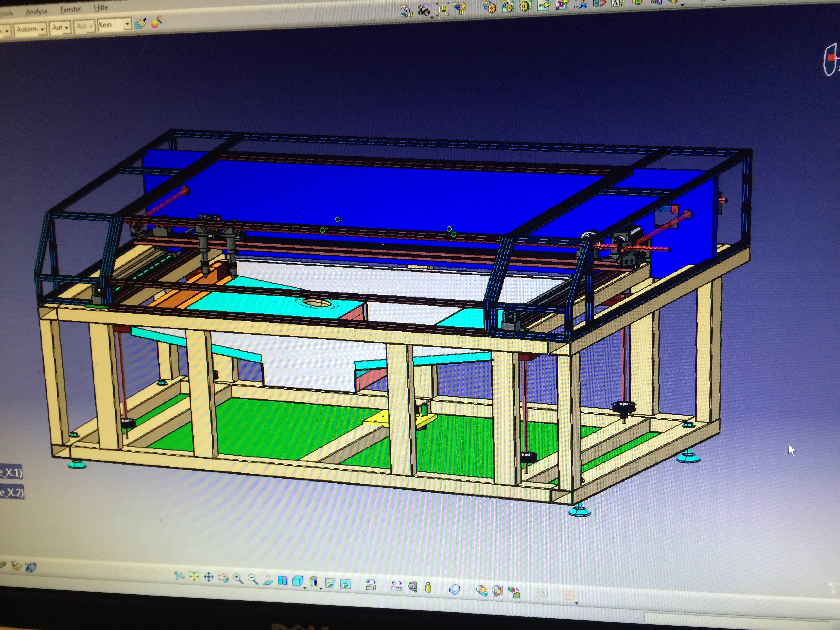840x630 pixels.
Task: Expand the view mode cylinder flyout arrow
Action: [321, 588]
